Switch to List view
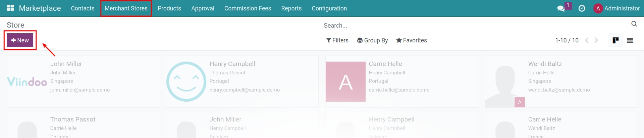Image resolution: width=644 pixels, height=138 pixels. click(630, 40)
